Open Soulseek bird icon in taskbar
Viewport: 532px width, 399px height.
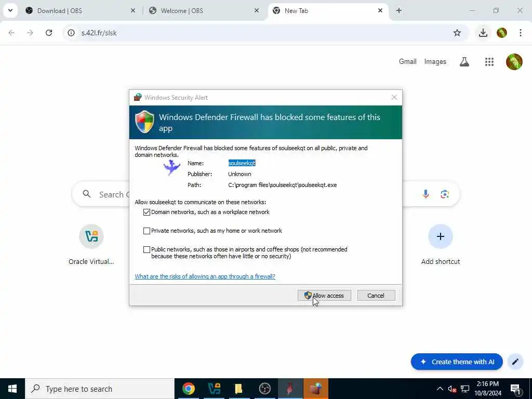[x=290, y=389]
